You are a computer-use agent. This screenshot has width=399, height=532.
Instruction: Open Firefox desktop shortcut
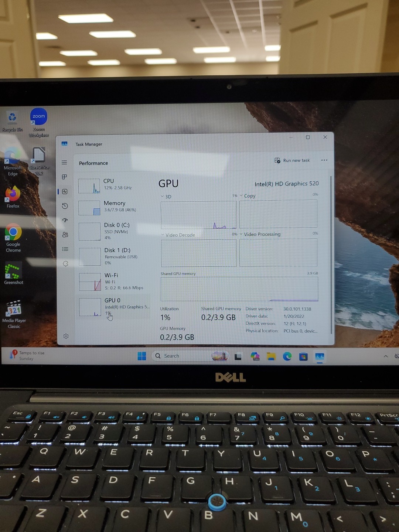pos(13,197)
